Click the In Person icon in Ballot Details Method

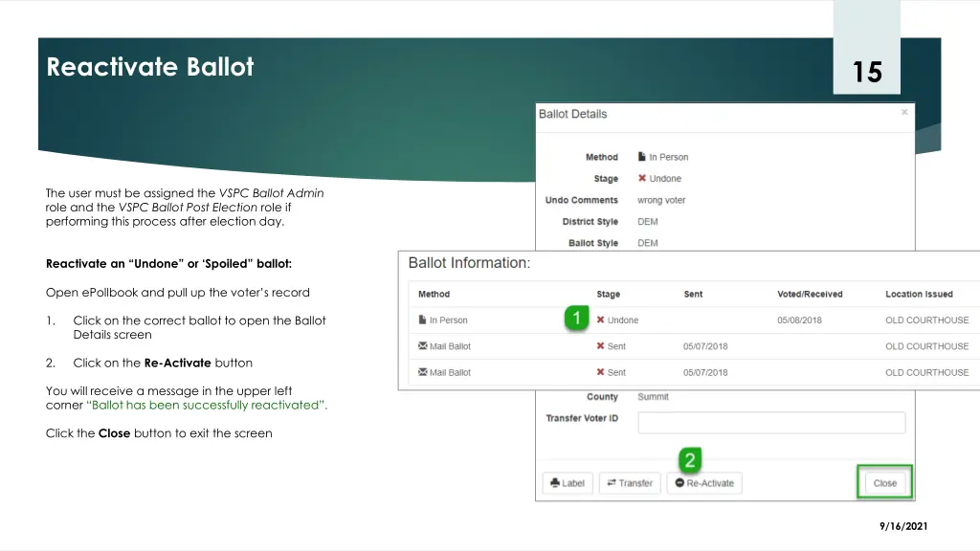(x=642, y=157)
